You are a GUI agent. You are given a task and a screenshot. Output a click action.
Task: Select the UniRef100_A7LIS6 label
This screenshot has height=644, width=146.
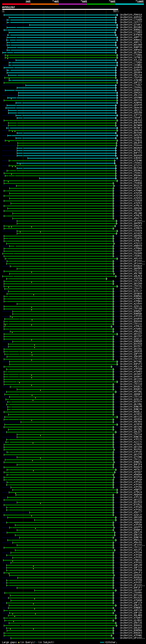(x=131, y=60)
